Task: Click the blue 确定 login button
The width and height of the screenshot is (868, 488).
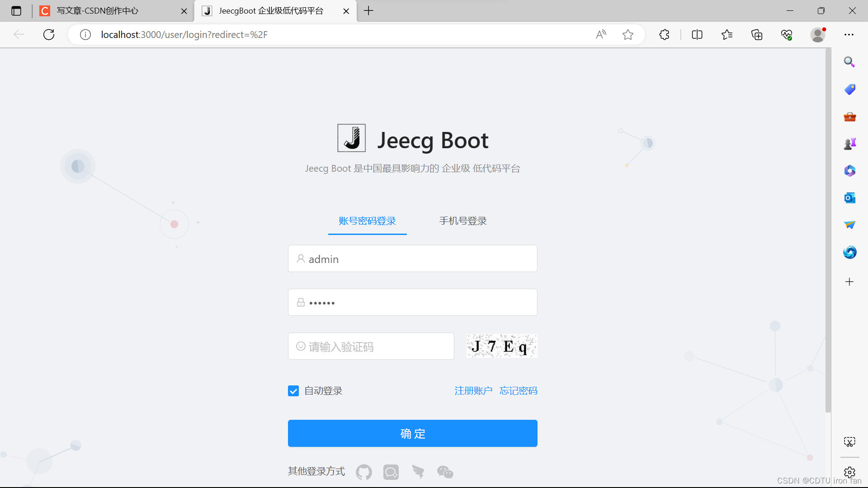Action: [x=412, y=433]
